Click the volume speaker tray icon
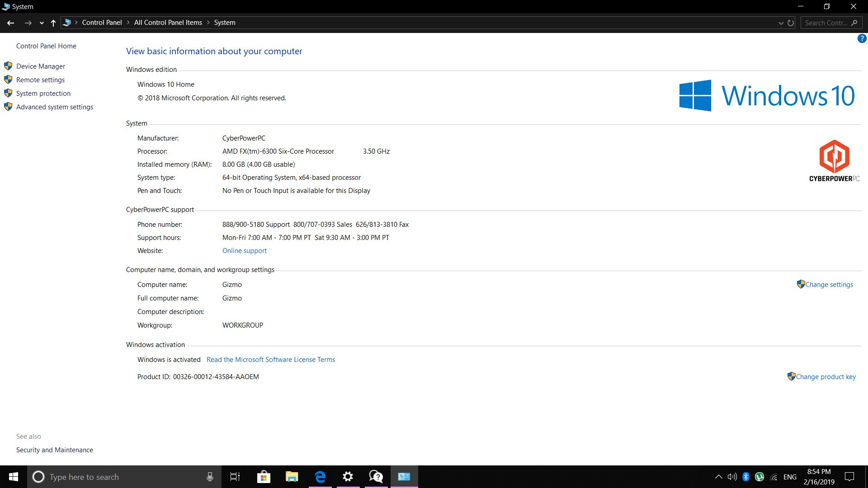868x488 pixels. click(x=732, y=477)
